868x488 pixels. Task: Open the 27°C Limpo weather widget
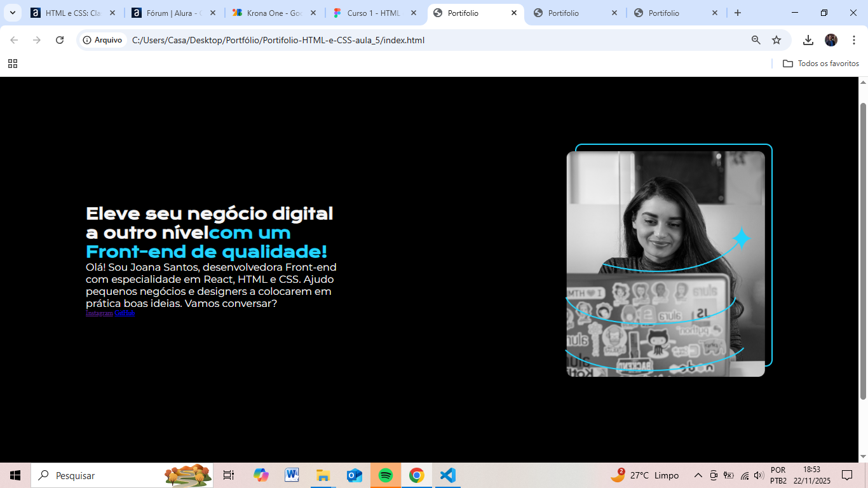pyautogui.click(x=645, y=475)
